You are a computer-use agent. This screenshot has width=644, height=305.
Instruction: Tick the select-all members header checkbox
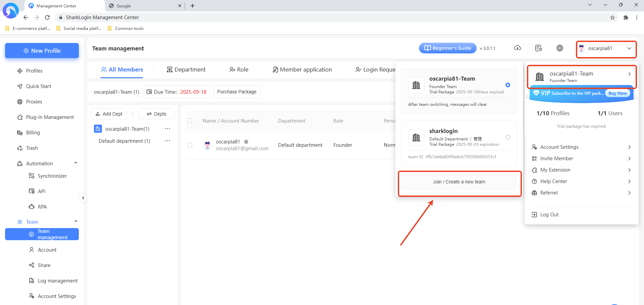click(x=190, y=121)
